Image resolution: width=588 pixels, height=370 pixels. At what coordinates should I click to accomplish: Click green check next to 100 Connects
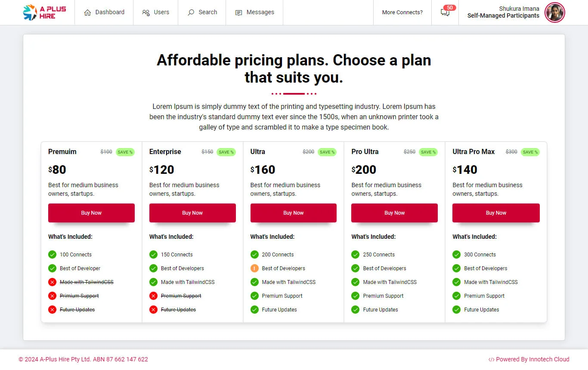click(x=53, y=255)
